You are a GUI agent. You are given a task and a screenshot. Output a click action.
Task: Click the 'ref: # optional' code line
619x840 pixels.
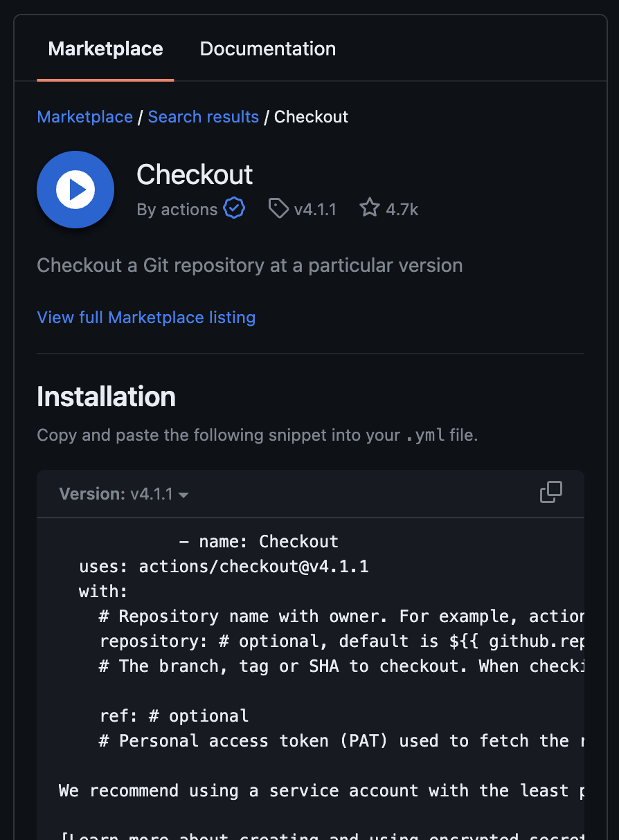click(x=174, y=716)
